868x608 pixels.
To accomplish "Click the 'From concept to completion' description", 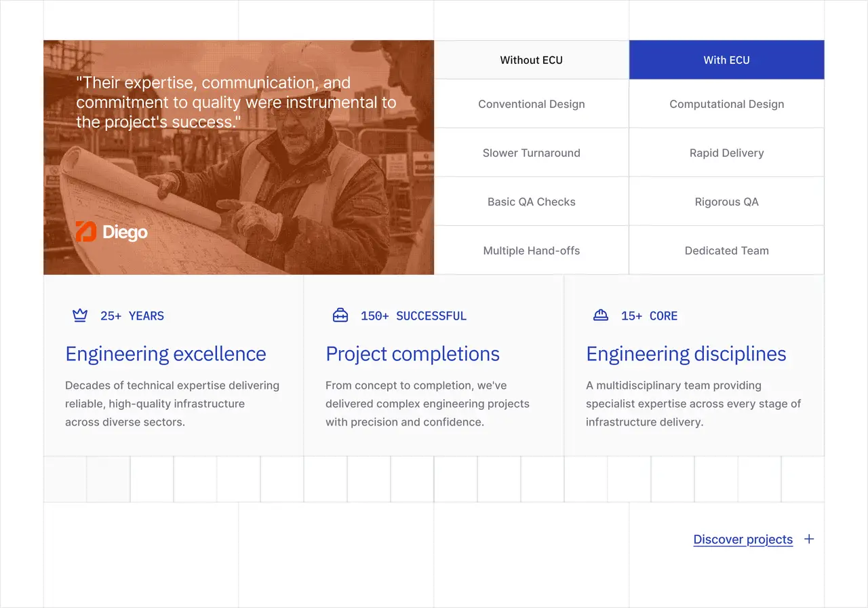I will click(427, 404).
